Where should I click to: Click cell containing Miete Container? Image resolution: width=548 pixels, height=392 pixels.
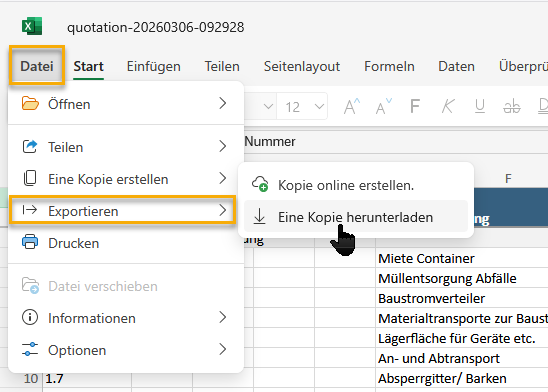(x=462, y=258)
